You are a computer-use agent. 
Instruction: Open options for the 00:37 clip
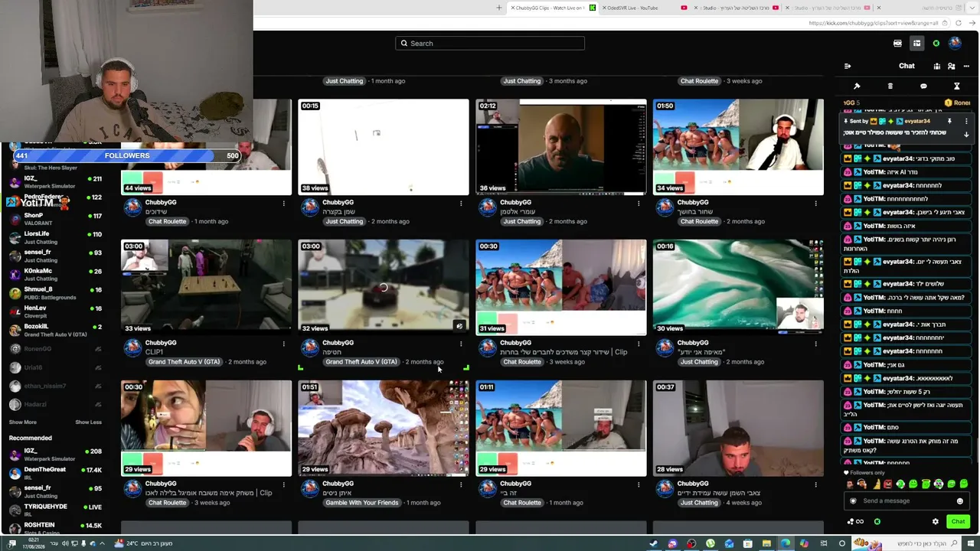(x=816, y=485)
